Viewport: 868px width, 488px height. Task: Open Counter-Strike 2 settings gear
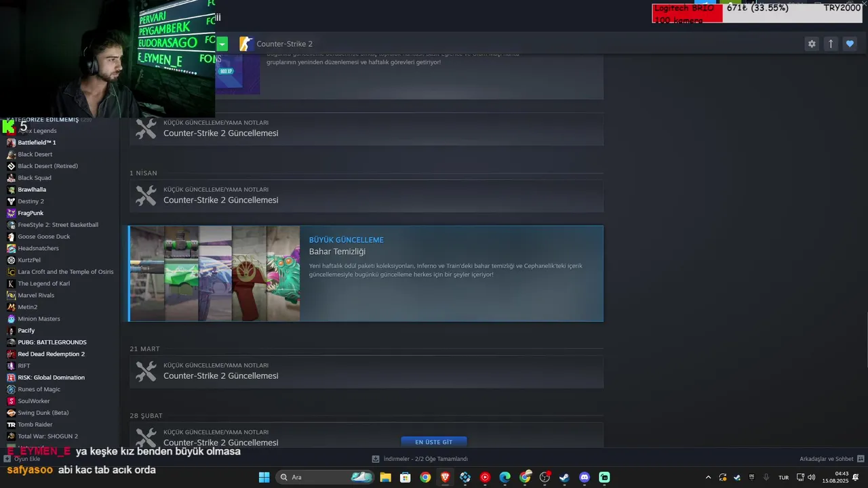click(x=812, y=44)
